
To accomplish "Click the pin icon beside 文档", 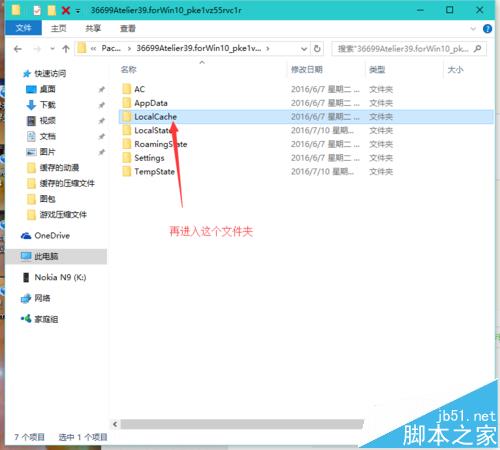I will point(102,136).
